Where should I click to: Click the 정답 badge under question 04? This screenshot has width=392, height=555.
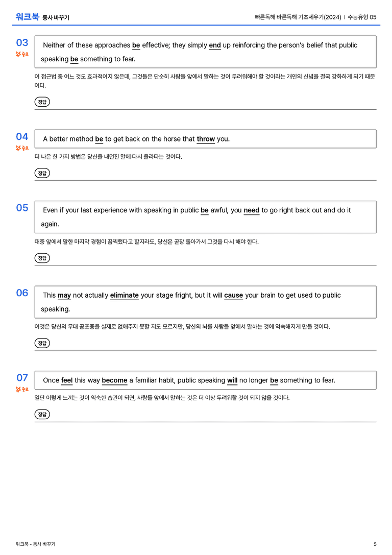click(x=42, y=173)
